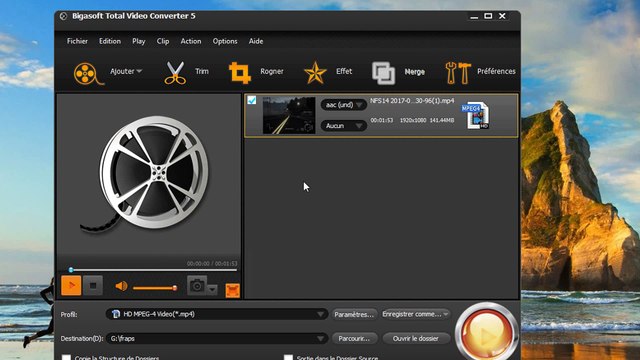Screen dimensions: 640x360
Task: Click the app logo icon in title bar
Action: 63,16
